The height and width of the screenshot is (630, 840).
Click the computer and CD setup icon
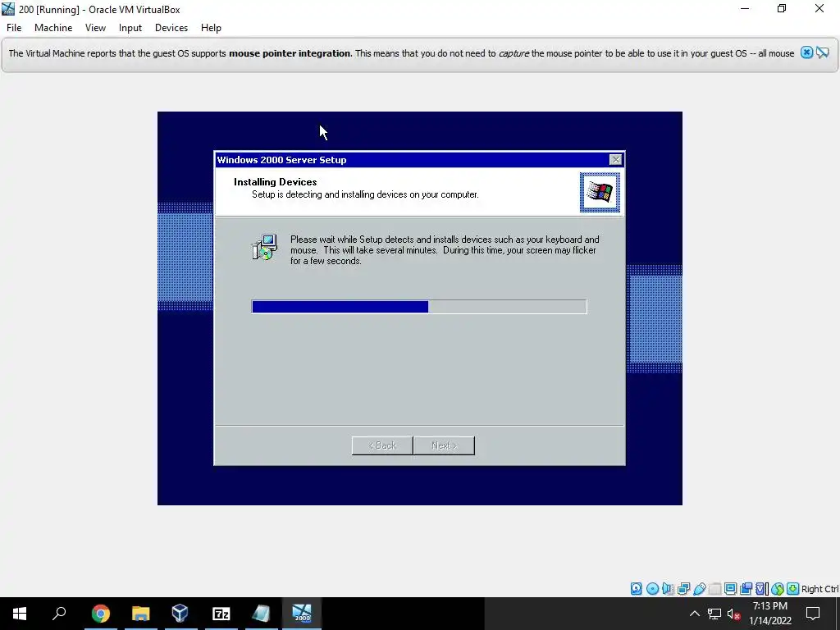pos(265,247)
